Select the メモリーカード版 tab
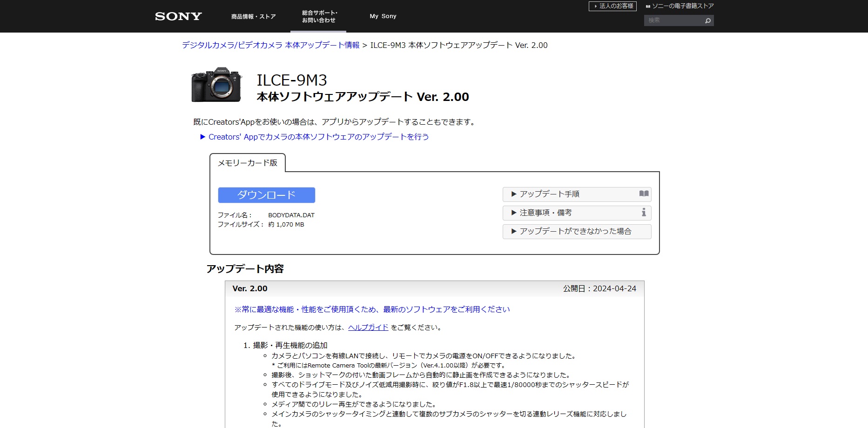The image size is (868, 428). (248, 163)
